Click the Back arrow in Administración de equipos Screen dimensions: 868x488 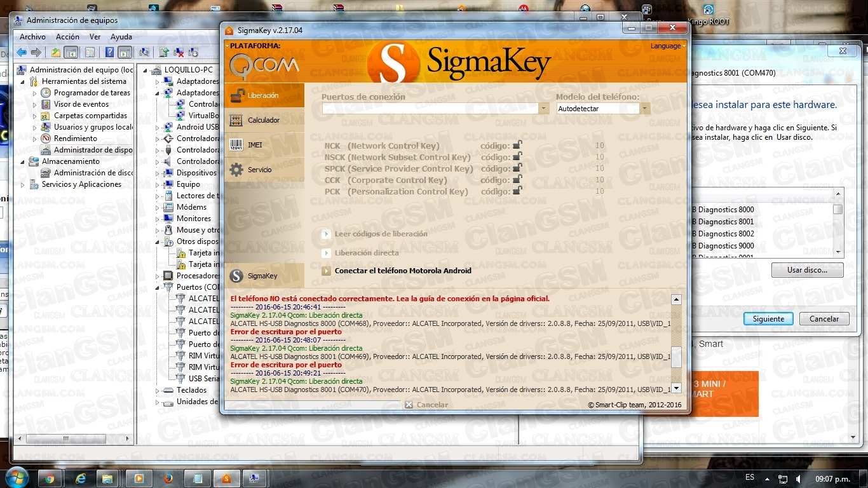coord(22,52)
